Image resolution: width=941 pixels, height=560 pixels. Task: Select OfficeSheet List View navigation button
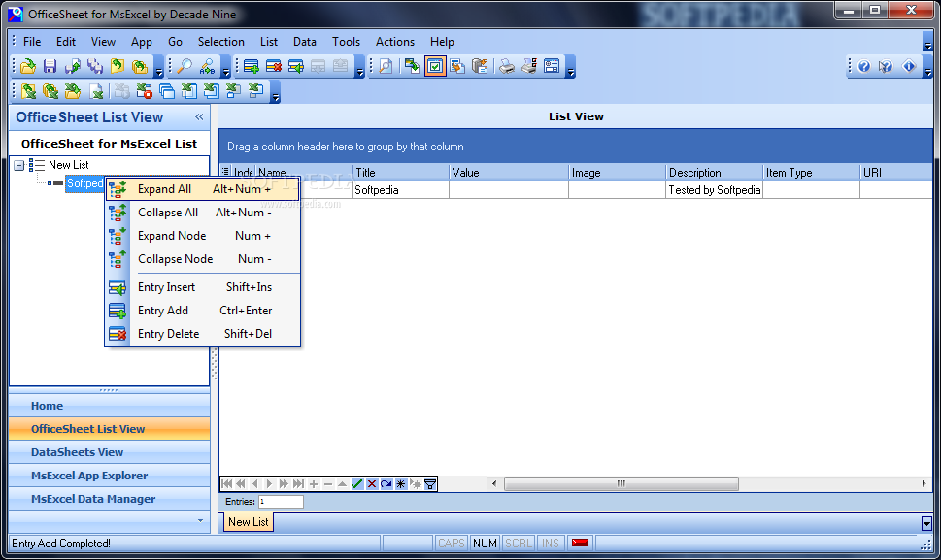pos(109,429)
